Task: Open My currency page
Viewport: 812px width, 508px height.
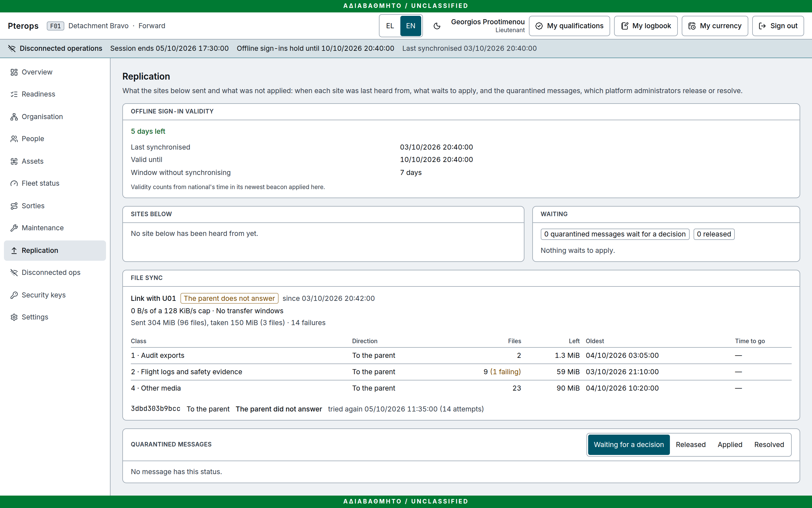Action: coord(715,26)
